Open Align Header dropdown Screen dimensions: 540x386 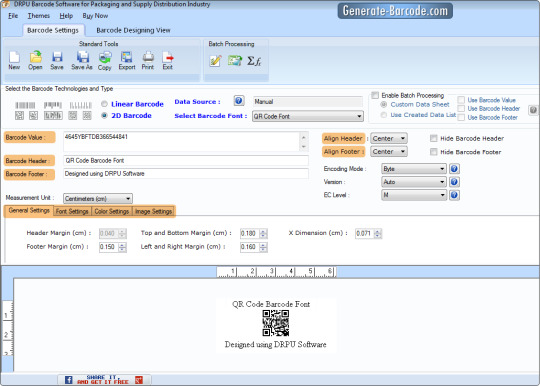coord(389,138)
